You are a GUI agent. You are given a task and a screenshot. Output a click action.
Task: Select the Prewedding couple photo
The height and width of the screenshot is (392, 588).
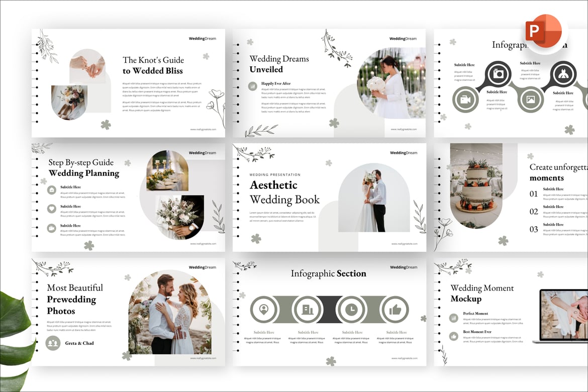coord(170,312)
